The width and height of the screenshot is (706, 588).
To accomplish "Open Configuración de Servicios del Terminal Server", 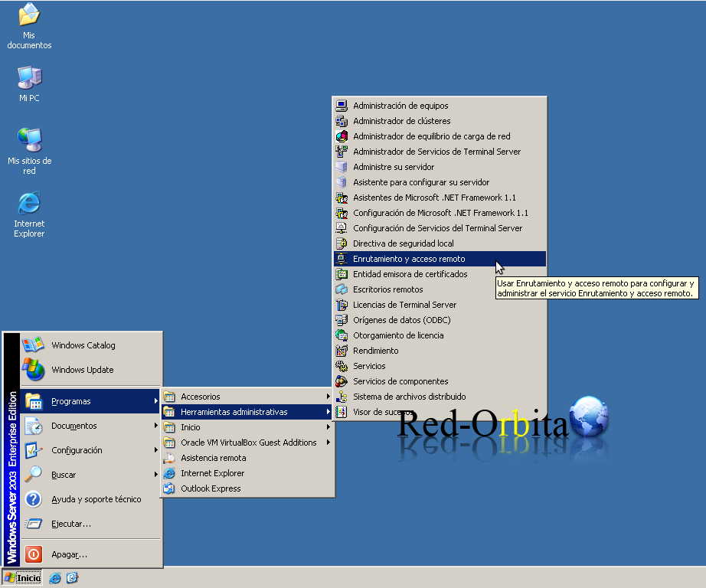I will [x=440, y=228].
